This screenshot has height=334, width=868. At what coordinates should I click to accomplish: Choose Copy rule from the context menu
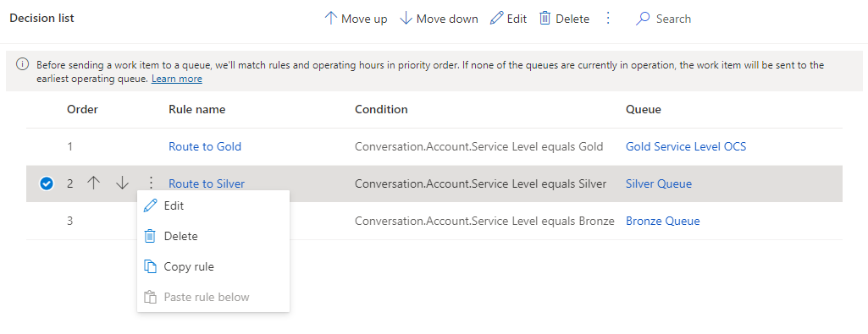pyautogui.click(x=213, y=266)
